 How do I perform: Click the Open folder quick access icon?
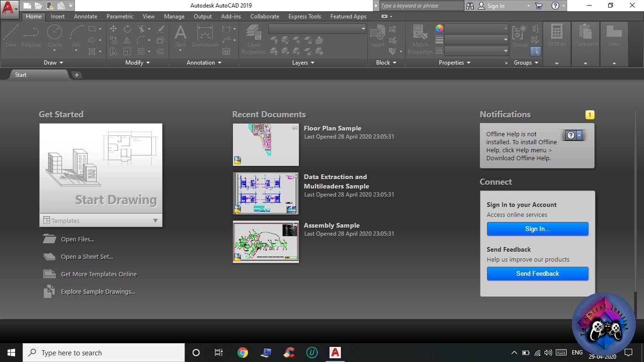pyautogui.click(x=39, y=6)
